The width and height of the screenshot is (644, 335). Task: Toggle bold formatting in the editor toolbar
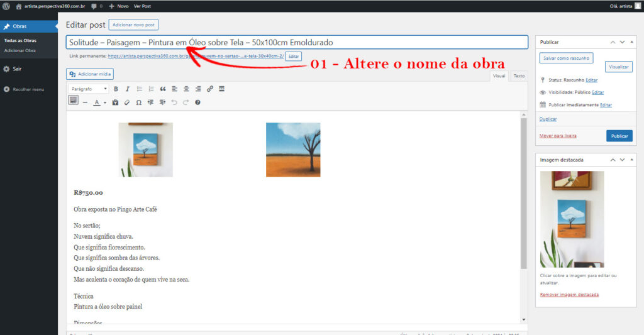point(116,89)
